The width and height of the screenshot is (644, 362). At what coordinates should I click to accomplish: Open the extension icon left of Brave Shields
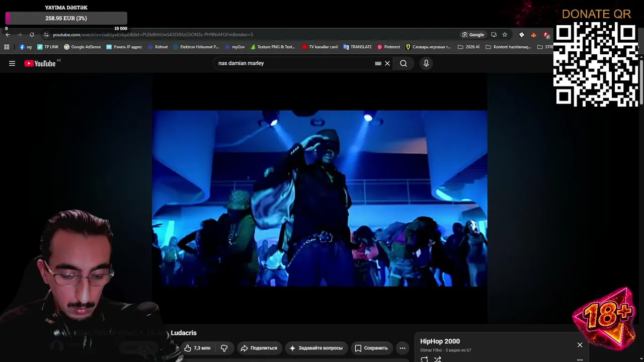tap(522, 35)
